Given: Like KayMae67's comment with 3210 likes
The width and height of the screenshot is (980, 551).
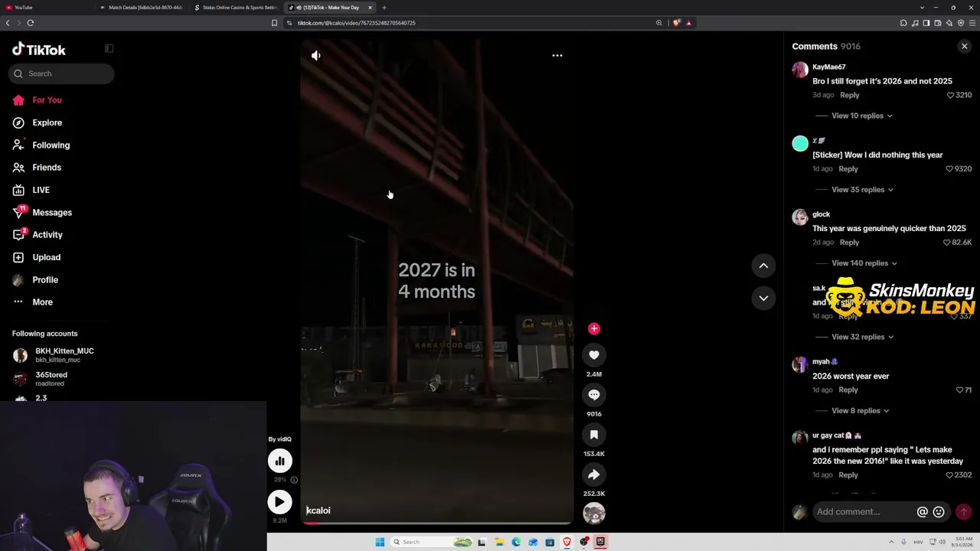Looking at the screenshot, I should pos(950,96).
